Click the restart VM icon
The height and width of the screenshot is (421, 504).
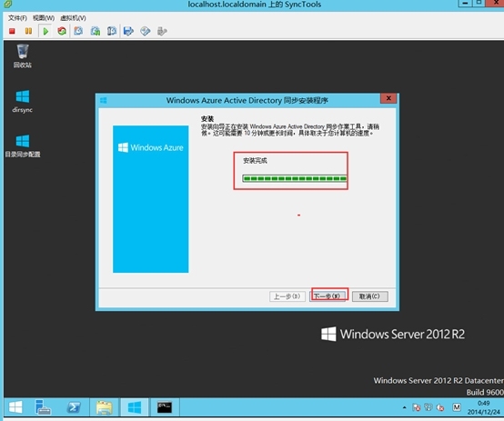pyautogui.click(x=62, y=31)
